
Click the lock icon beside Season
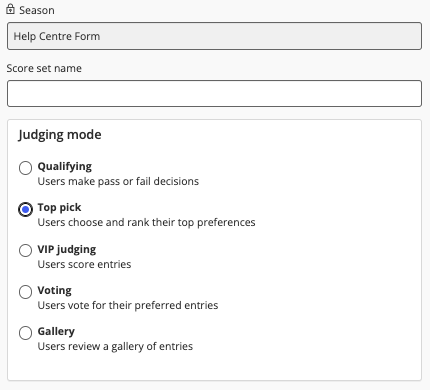tap(10, 9)
